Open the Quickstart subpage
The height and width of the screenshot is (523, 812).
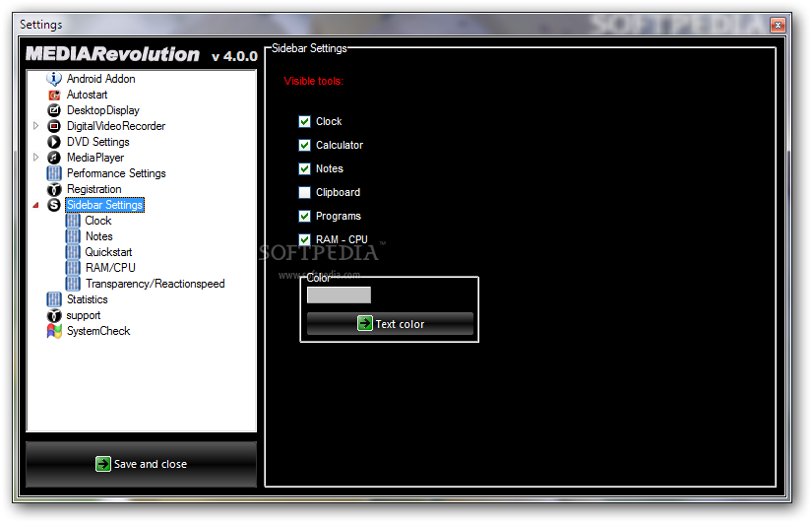coord(108,252)
